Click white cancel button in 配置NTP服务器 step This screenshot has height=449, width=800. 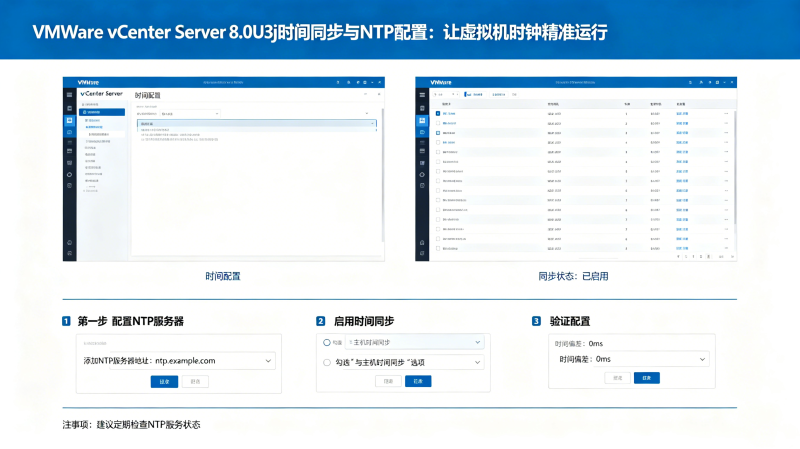tap(195, 382)
